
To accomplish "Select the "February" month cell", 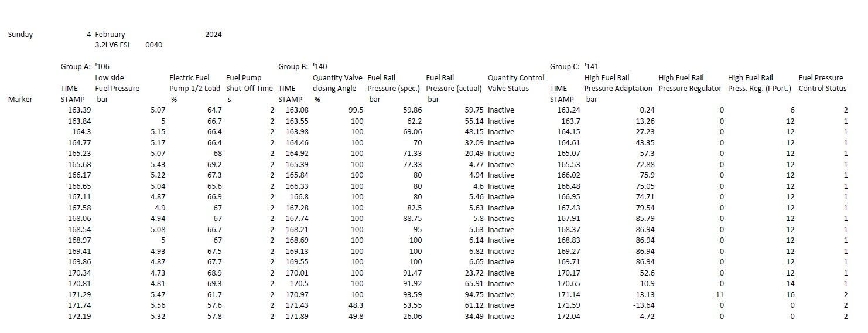I will [110, 35].
